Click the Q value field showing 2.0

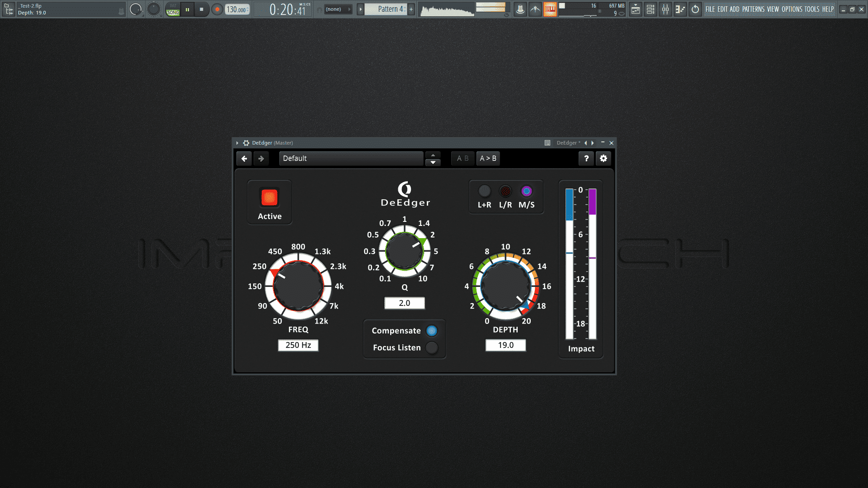coord(404,303)
